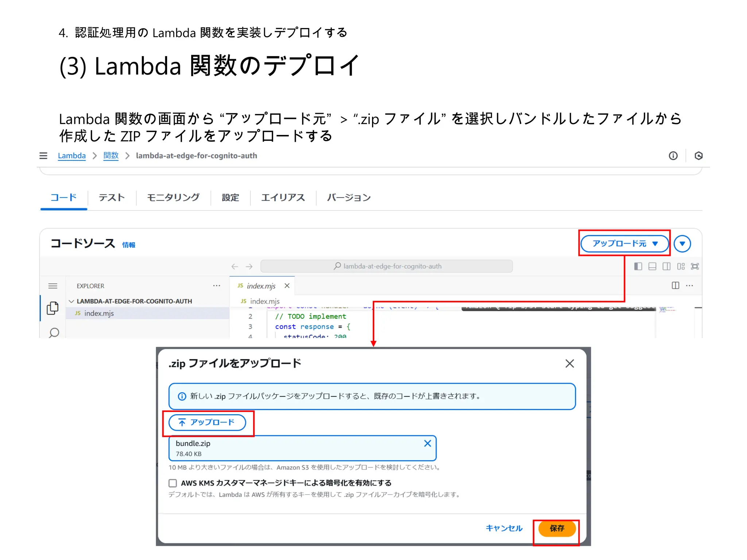Viewport: 747px width, 560px height.
Task: Switch to the 設定 tab
Action: point(231,198)
